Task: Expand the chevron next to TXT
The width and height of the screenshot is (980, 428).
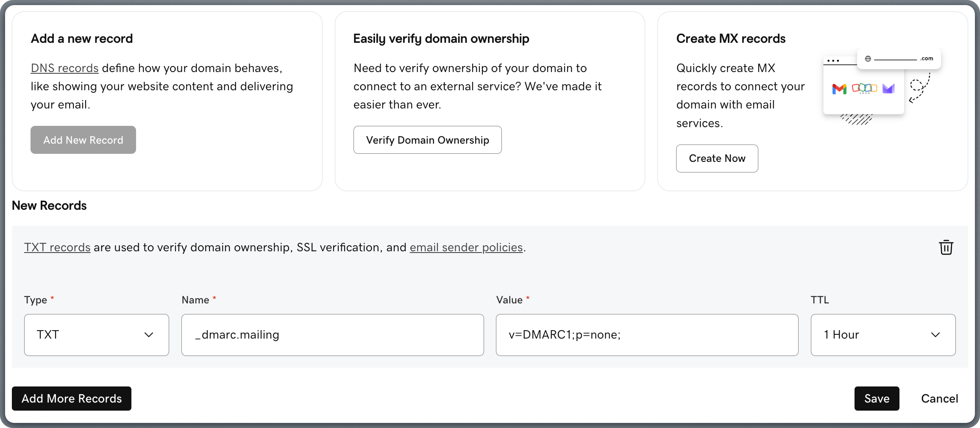Action: click(x=149, y=335)
